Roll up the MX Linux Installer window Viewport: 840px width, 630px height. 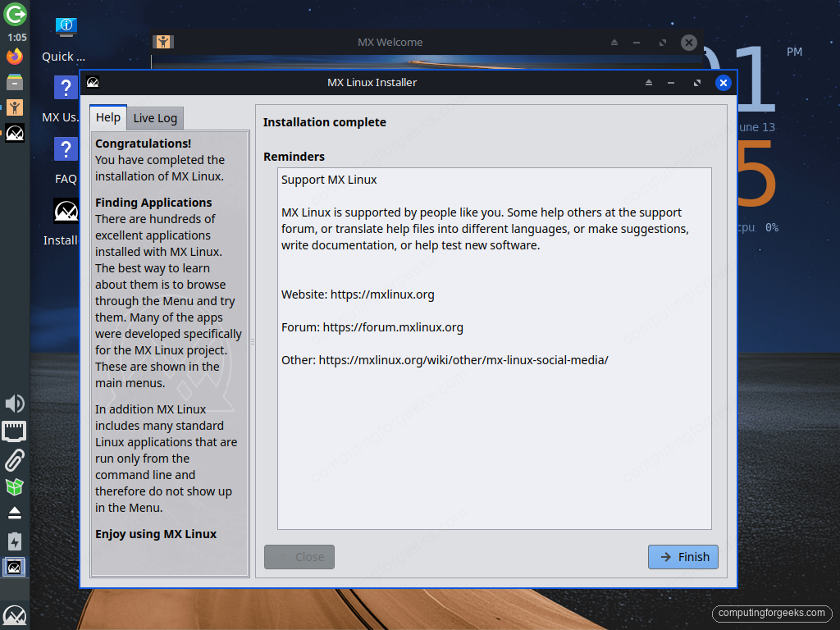(649, 83)
